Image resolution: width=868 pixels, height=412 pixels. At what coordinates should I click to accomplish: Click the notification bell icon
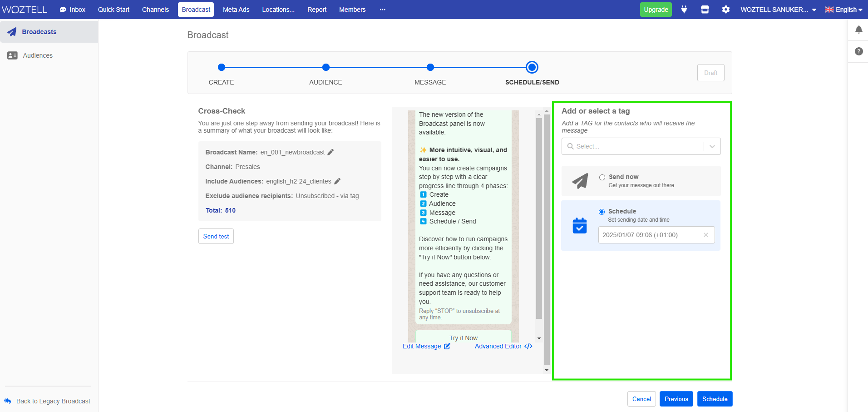[858, 30]
